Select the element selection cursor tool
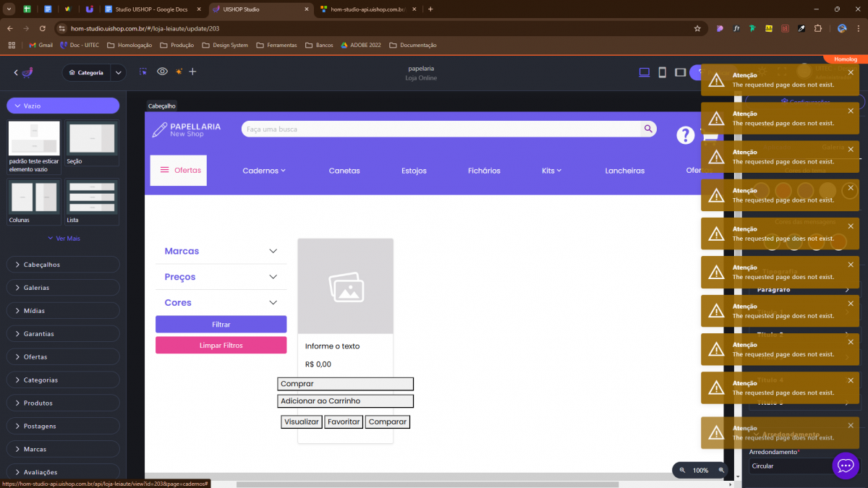 [x=143, y=72]
